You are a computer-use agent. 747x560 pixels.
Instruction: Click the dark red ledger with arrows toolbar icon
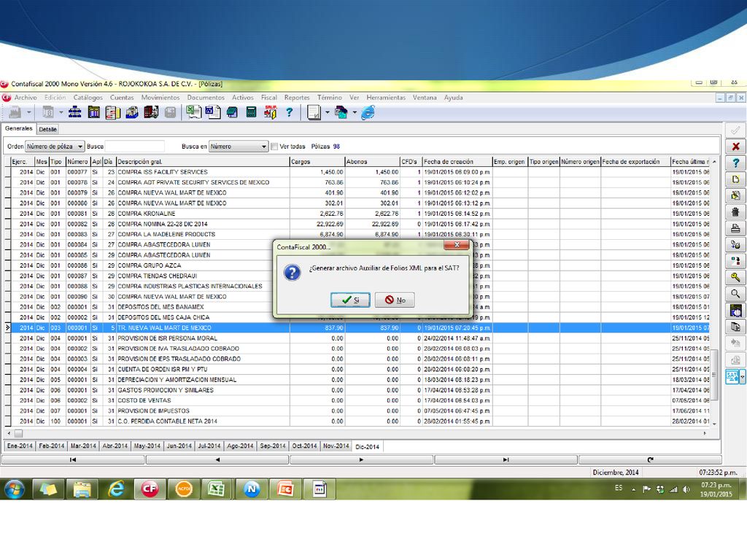tap(151, 113)
